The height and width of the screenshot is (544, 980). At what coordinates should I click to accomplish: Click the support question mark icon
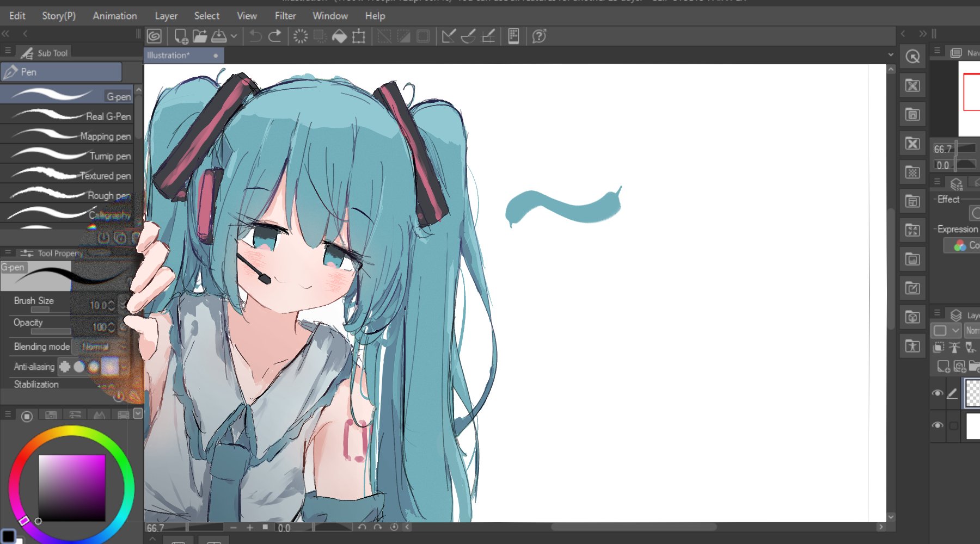click(x=539, y=36)
